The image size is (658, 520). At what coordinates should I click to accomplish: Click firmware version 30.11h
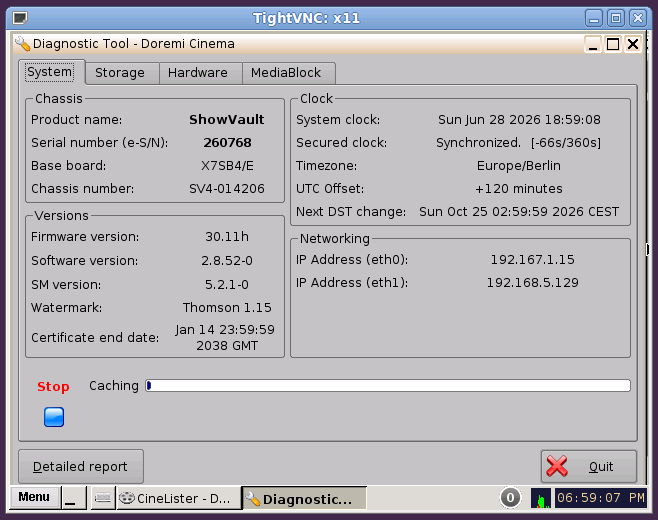[227, 237]
